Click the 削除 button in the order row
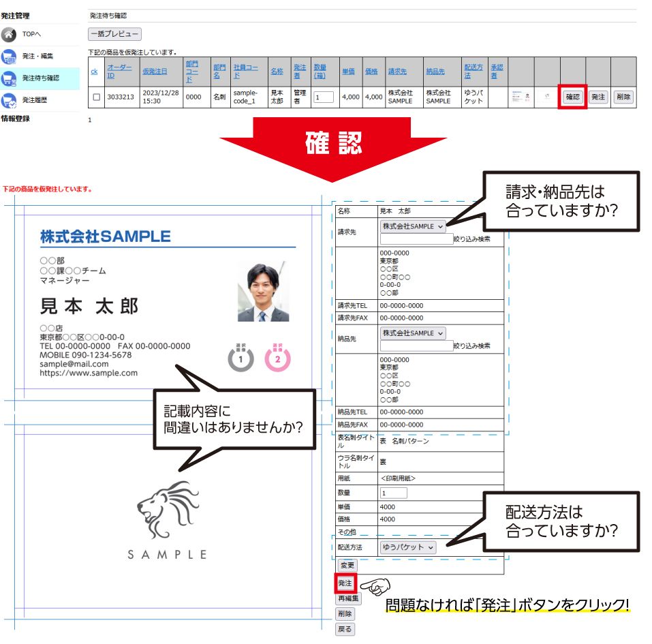Screen dimensions: 652x644 click(x=623, y=97)
